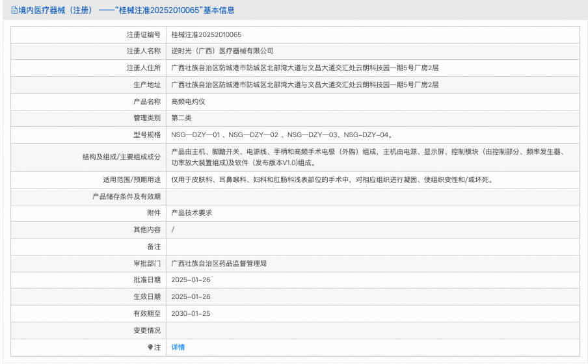Click the 附件 label
Screen dimensions: 588x364
(154, 213)
